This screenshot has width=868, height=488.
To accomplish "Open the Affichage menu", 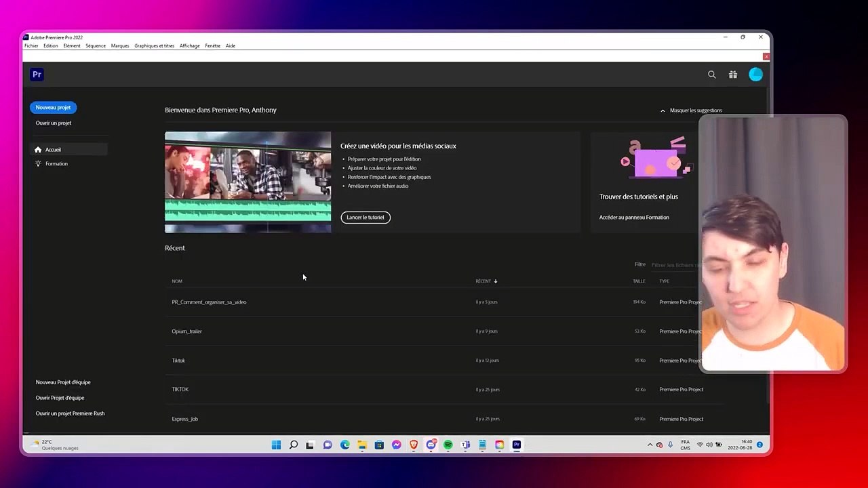I will pyautogui.click(x=190, y=46).
